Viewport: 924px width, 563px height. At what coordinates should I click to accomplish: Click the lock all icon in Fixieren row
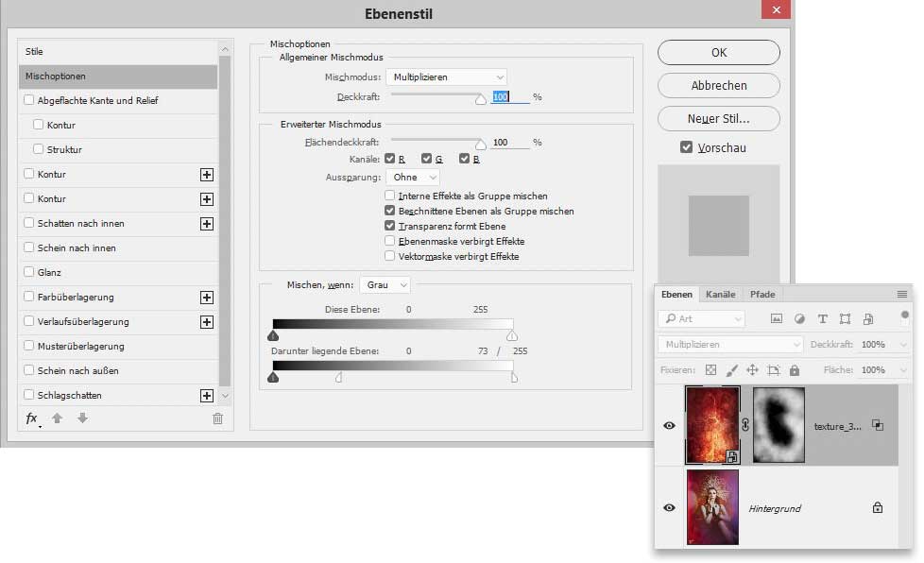point(795,370)
